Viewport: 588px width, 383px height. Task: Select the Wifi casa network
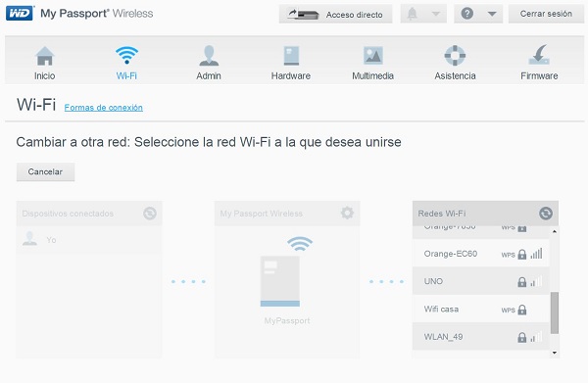coord(481,310)
